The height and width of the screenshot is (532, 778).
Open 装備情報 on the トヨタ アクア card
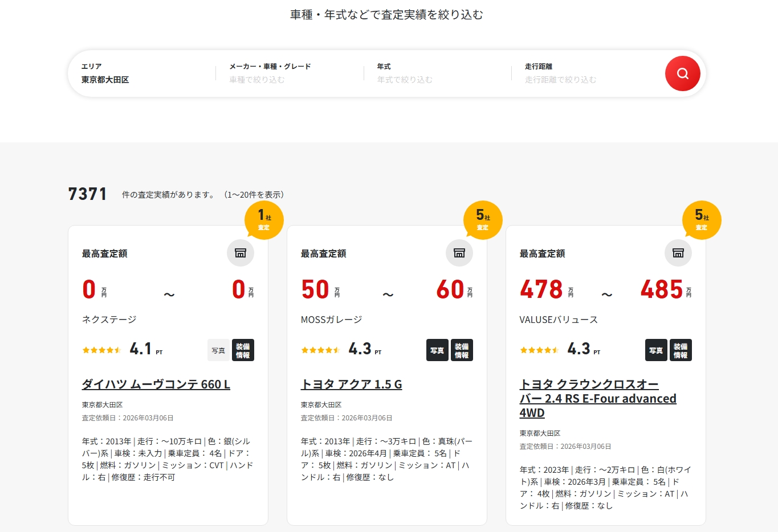click(x=462, y=350)
